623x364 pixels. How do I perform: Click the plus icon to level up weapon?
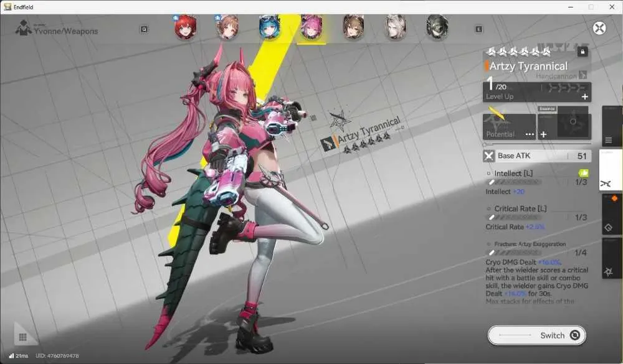(585, 96)
